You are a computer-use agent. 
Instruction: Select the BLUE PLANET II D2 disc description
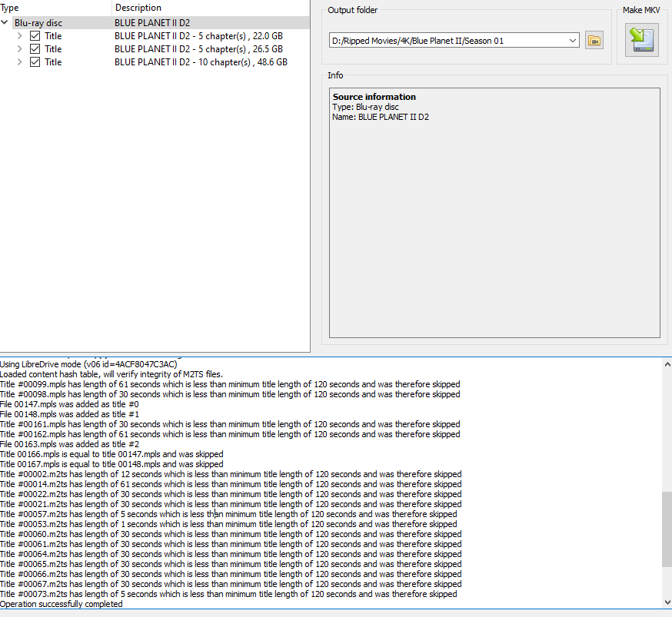click(152, 23)
